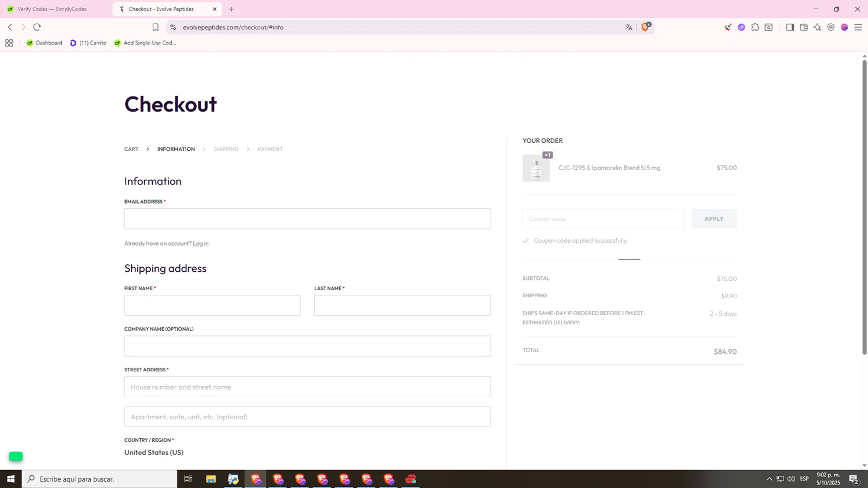Viewport: 868px width, 488px height.
Task: Click the Windows taskbar search box
Action: (100, 479)
